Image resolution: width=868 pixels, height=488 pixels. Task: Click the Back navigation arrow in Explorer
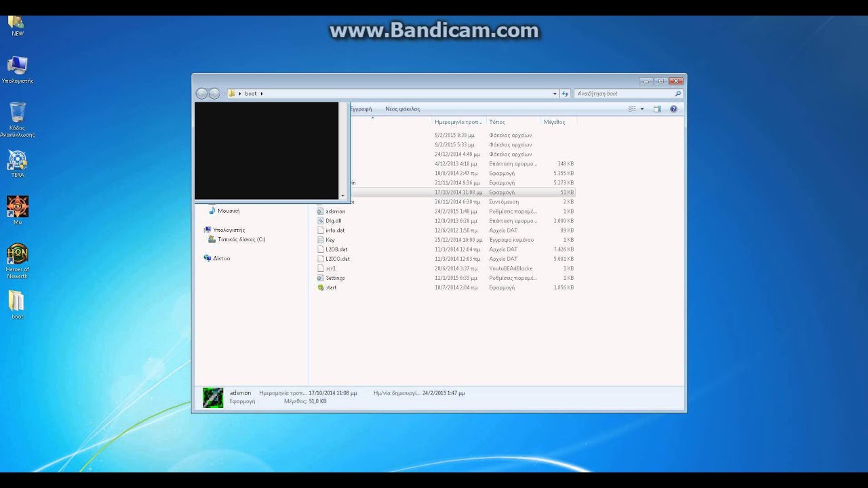click(201, 94)
